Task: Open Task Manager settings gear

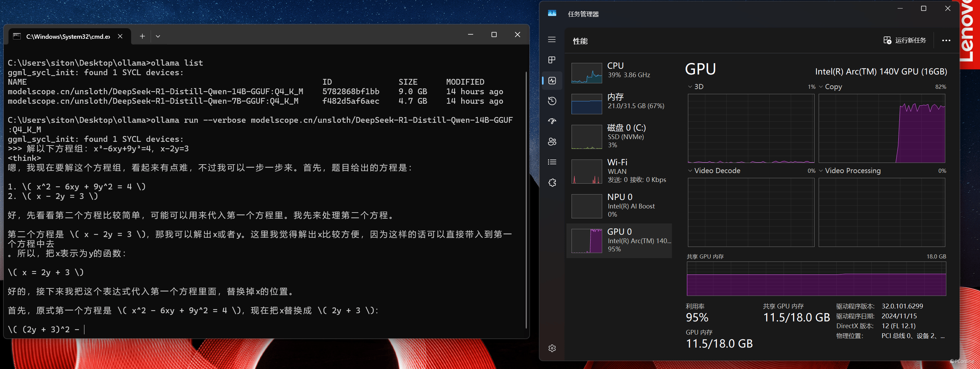Action: coord(552,348)
